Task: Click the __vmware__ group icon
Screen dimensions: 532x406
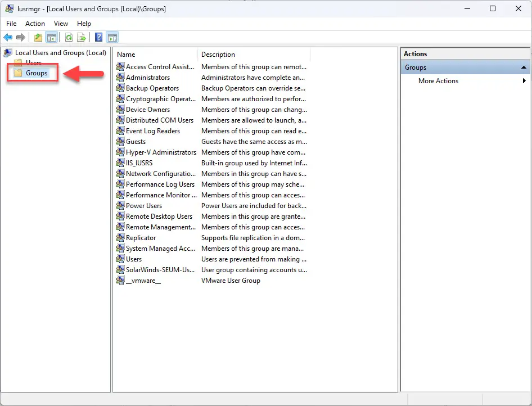Action: point(120,281)
